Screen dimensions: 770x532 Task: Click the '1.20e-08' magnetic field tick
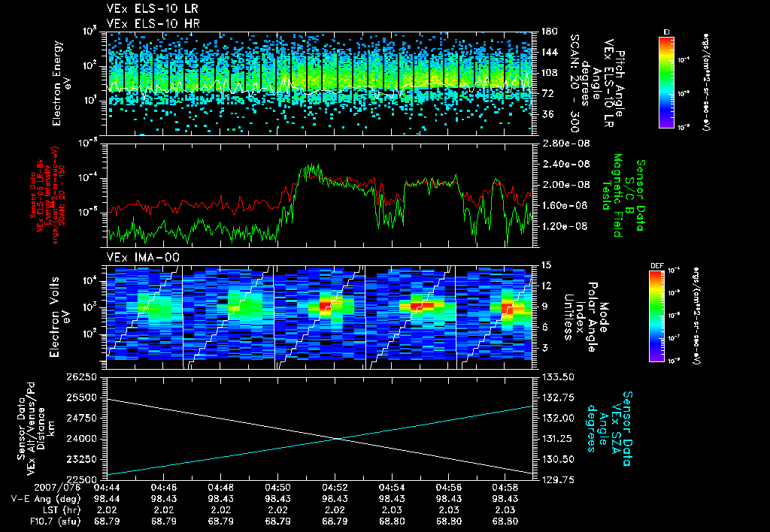(x=566, y=226)
